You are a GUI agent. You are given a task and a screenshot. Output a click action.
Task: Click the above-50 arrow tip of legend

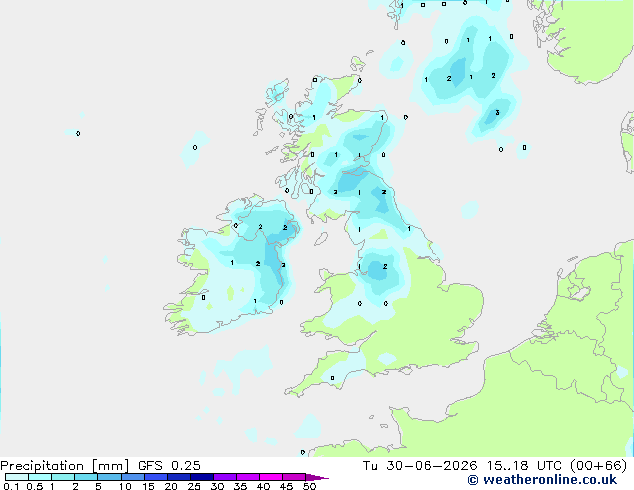[x=317, y=477]
